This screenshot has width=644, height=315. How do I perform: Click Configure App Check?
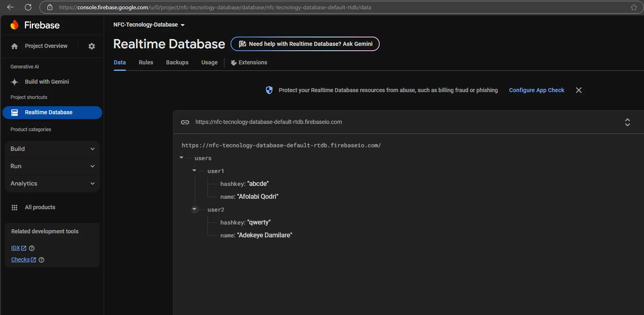click(537, 90)
